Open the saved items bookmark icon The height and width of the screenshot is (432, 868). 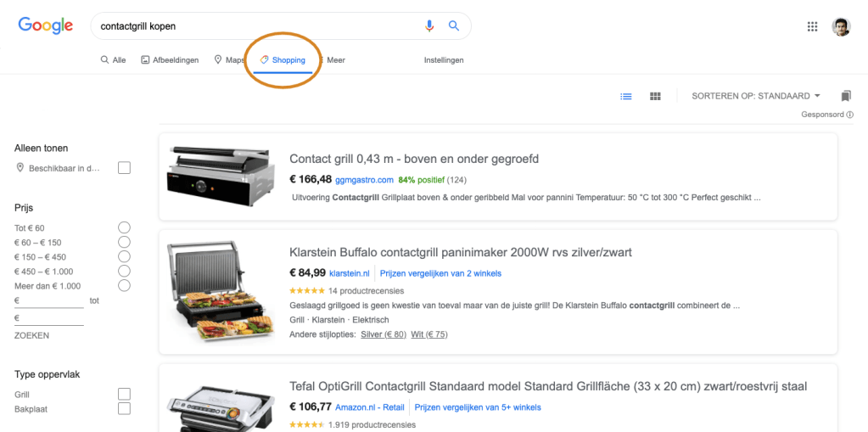pyautogui.click(x=845, y=96)
